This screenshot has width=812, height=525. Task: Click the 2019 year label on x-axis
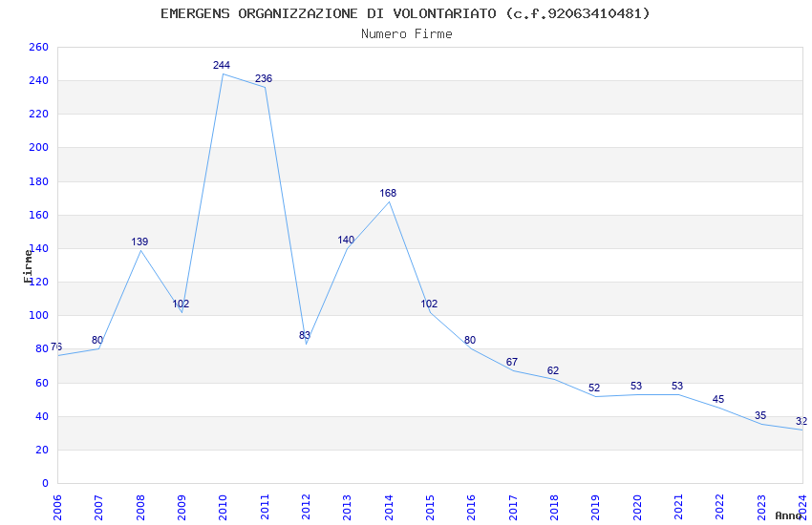click(595, 508)
